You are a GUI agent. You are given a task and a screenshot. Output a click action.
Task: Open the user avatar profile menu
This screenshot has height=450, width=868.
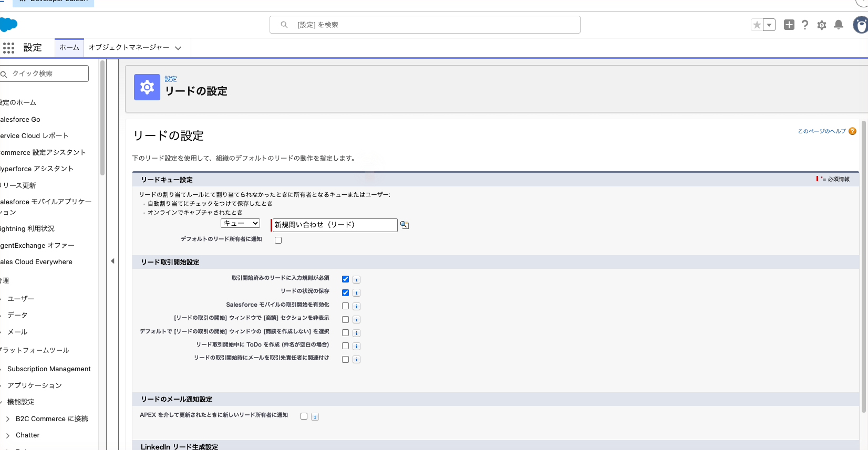[x=861, y=25]
